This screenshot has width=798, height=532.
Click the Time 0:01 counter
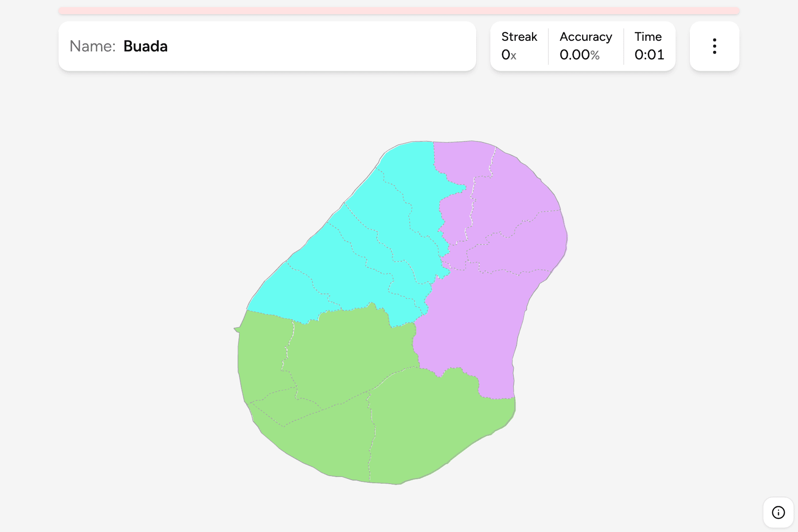[649, 46]
